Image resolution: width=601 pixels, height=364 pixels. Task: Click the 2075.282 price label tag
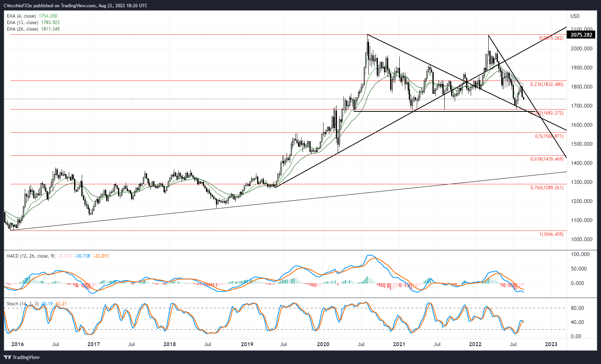click(x=581, y=35)
